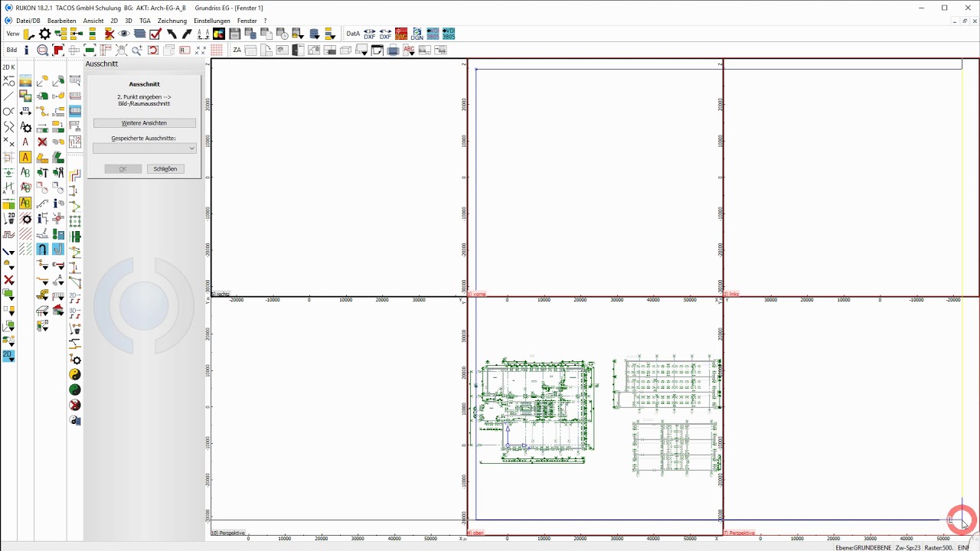The height and width of the screenshot is (551, 980).
Task: Click the red X delete icon in left palette
Action: coord(9,280)
